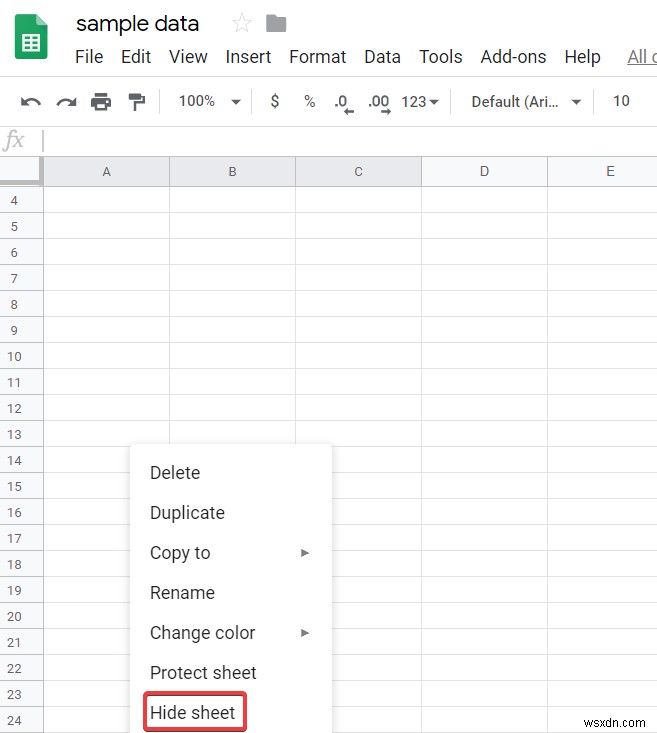Image resolution: width=657 pixels, height=733 pixels.
Task: Print the spreadsheet
Action: (x=101, y=101)
